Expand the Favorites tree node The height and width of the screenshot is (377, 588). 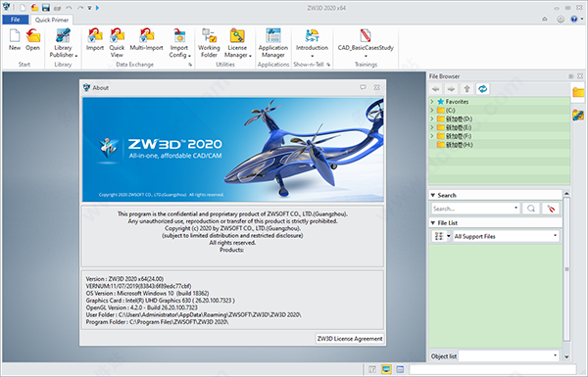tap(432, 102)
